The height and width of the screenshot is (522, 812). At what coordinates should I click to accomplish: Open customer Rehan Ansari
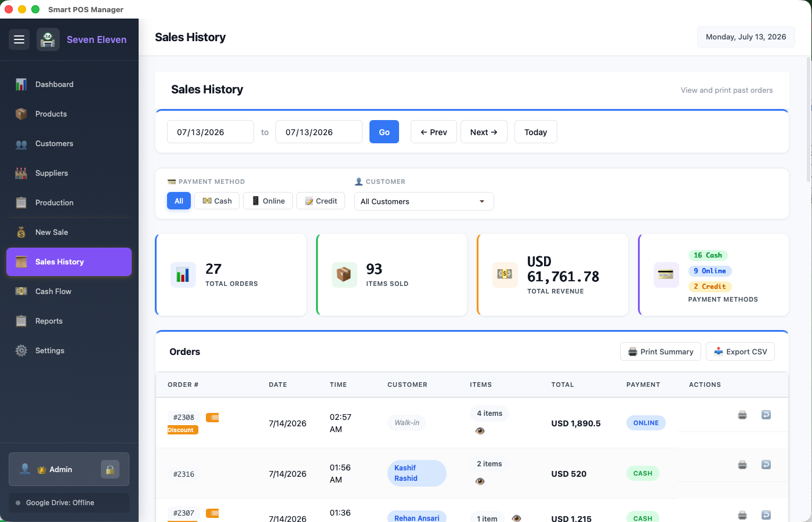[416, 517]
